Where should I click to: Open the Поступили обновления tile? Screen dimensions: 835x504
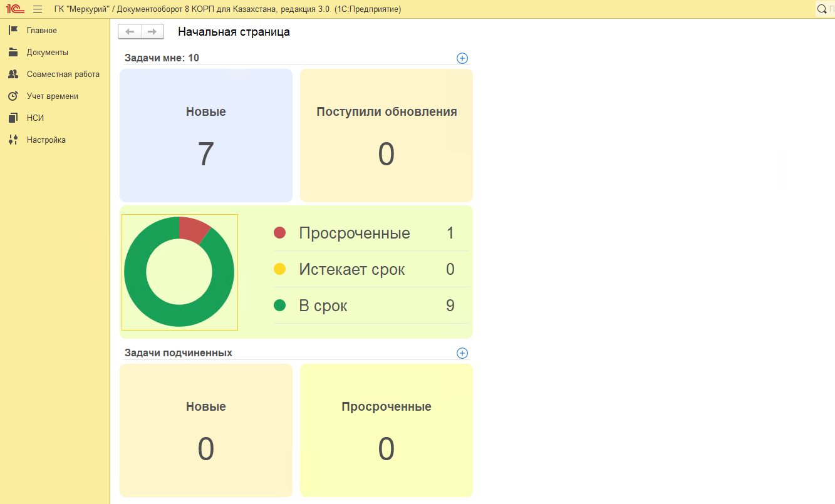click(386, 136)
